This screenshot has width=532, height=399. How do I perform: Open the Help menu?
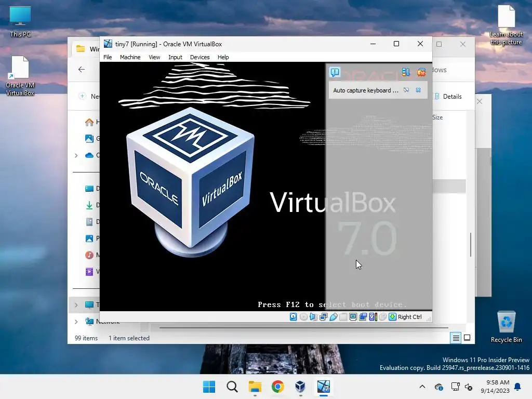[x=223, y=57]
